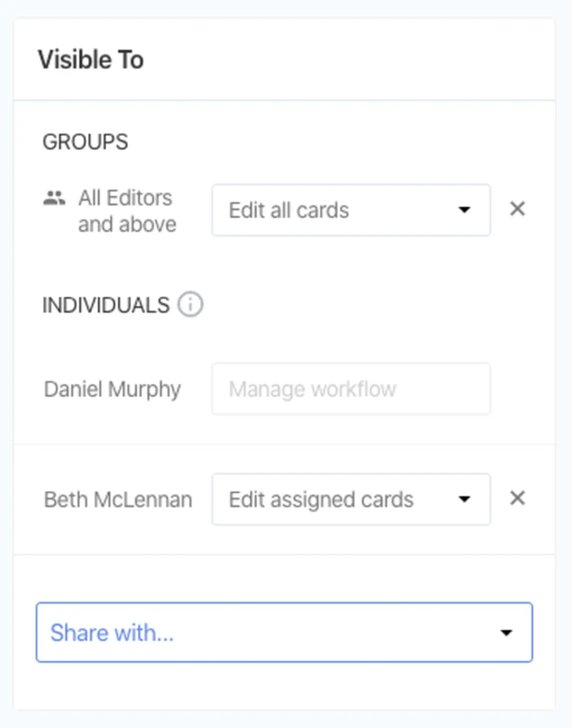572x728 pixels.
Task: Click the caret in Edit assigned cards box
Action: coord(464,499)
